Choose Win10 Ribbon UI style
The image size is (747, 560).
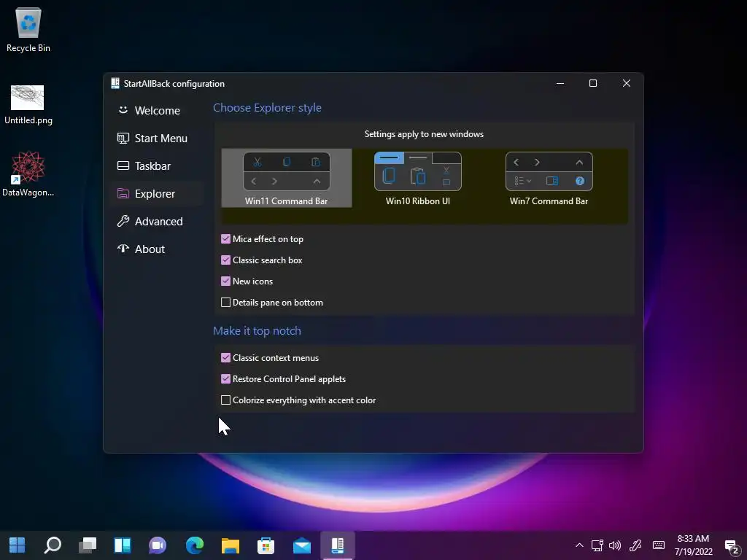pos(418,178)
